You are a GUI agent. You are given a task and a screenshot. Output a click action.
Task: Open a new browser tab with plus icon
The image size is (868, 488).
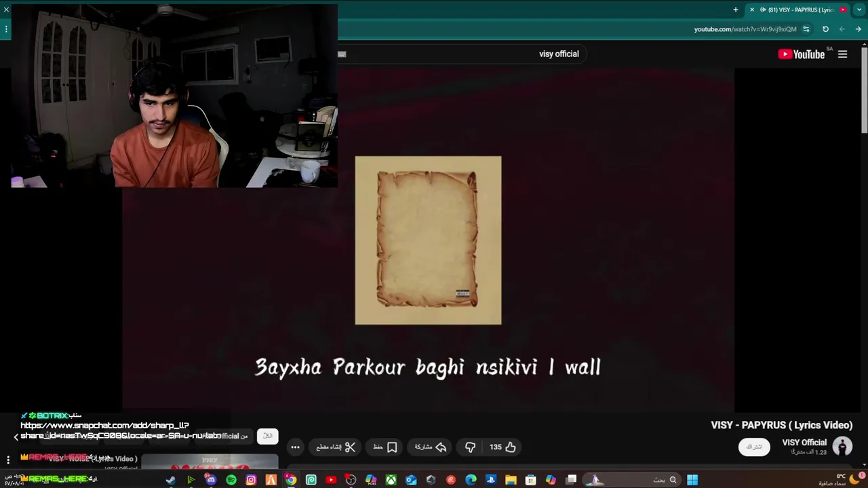(x=735, y=9)
